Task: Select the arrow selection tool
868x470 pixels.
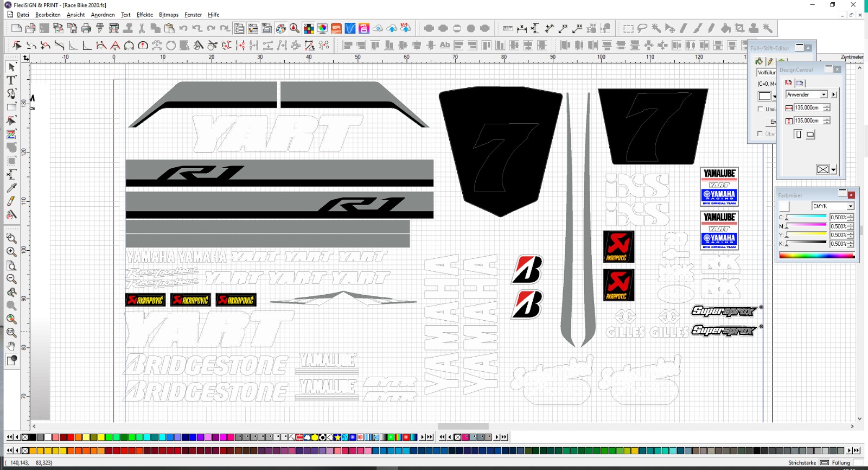Action: pyautogui.click(x=11, y=67)
